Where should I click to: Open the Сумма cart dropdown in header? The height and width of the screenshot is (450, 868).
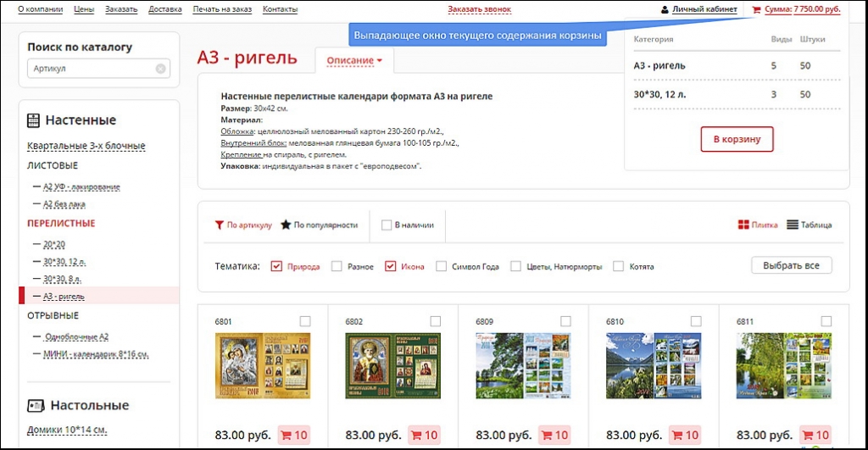pos(802,9)
